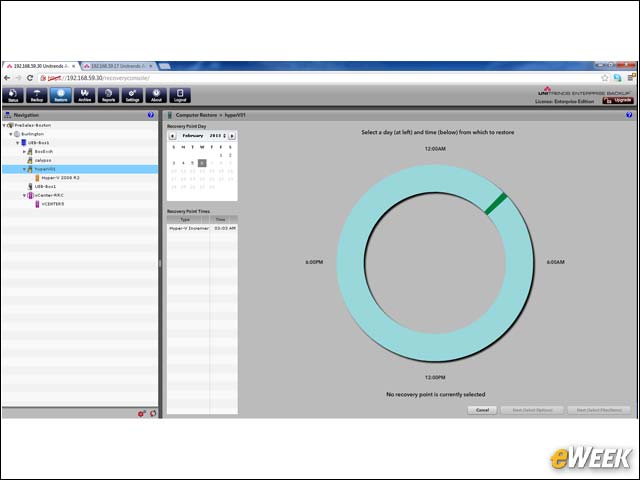Go to next month in calendar
The image size is (640, 480).
click(x=232, y=136)
